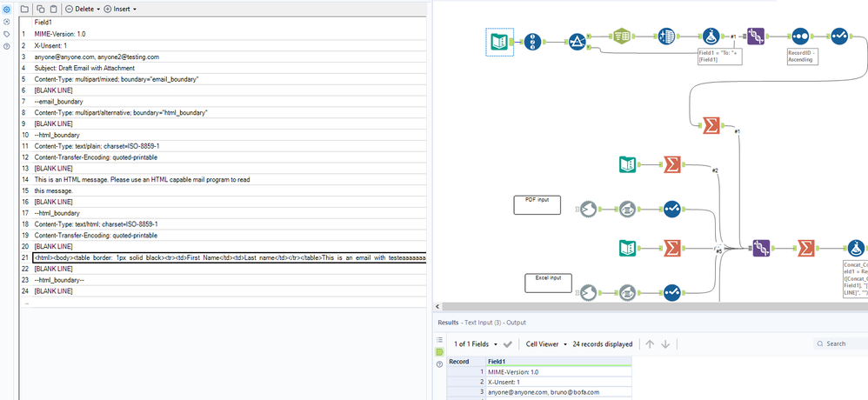Expand the Insert dropdown arrow
The image size is (868, 400).
point(135,10)
